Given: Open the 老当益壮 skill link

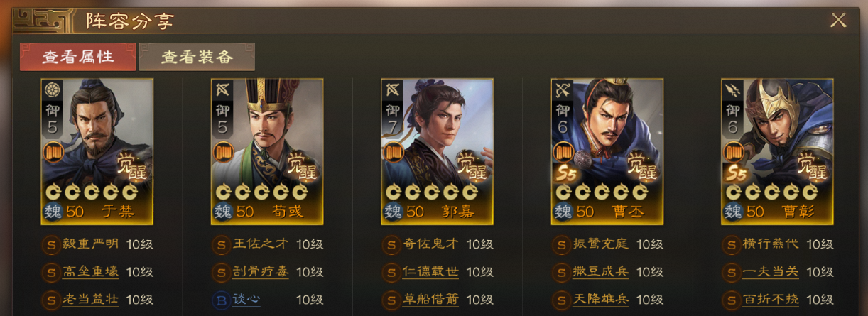Looking at the screenshot, I should coord(90,299).
